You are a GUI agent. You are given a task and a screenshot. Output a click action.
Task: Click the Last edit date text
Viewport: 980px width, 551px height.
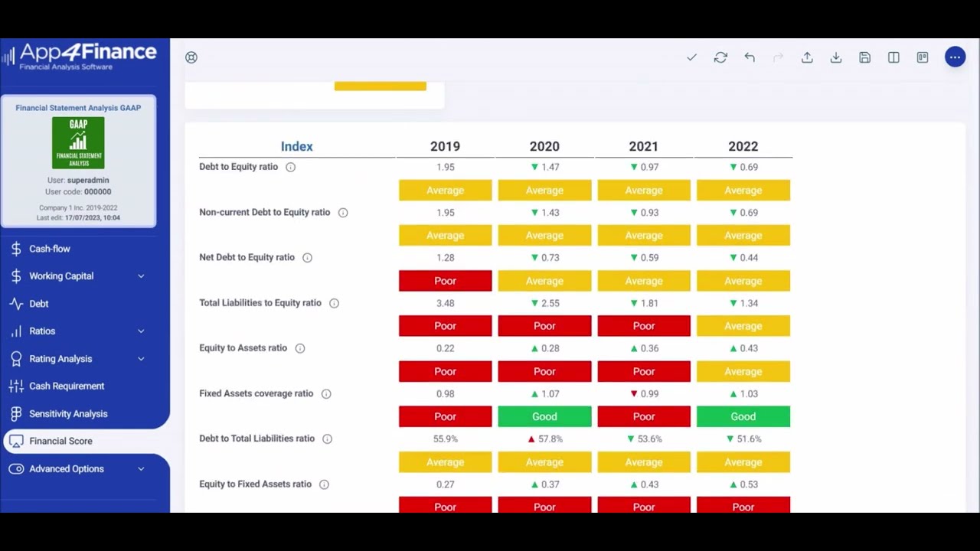tap(78, 218)
